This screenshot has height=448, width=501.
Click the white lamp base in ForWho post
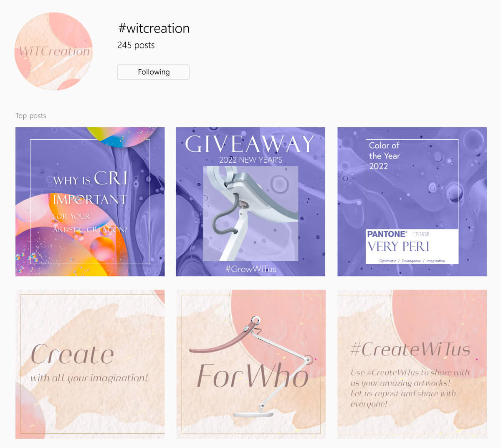pyautogui.click(x=253, y=413)
